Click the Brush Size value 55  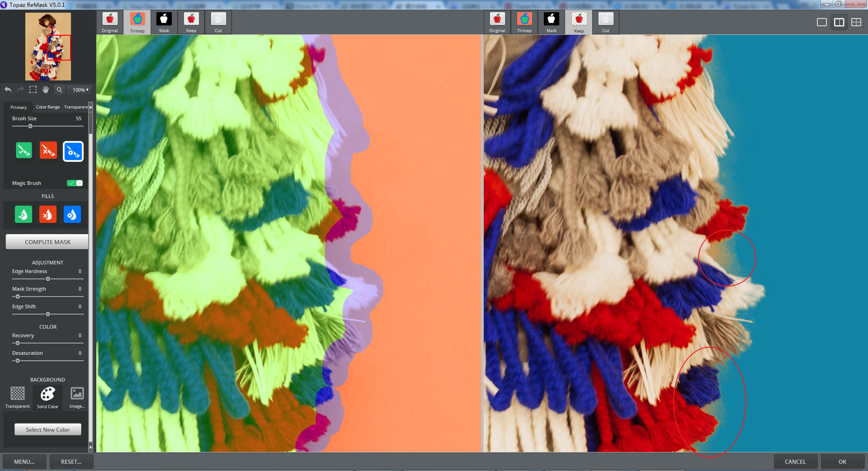(x=79, y=118)
